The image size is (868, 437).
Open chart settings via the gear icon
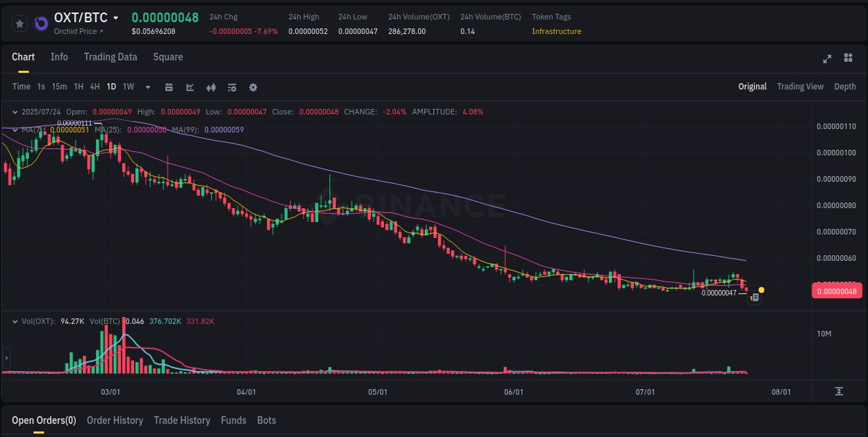(x=253, y=87)
